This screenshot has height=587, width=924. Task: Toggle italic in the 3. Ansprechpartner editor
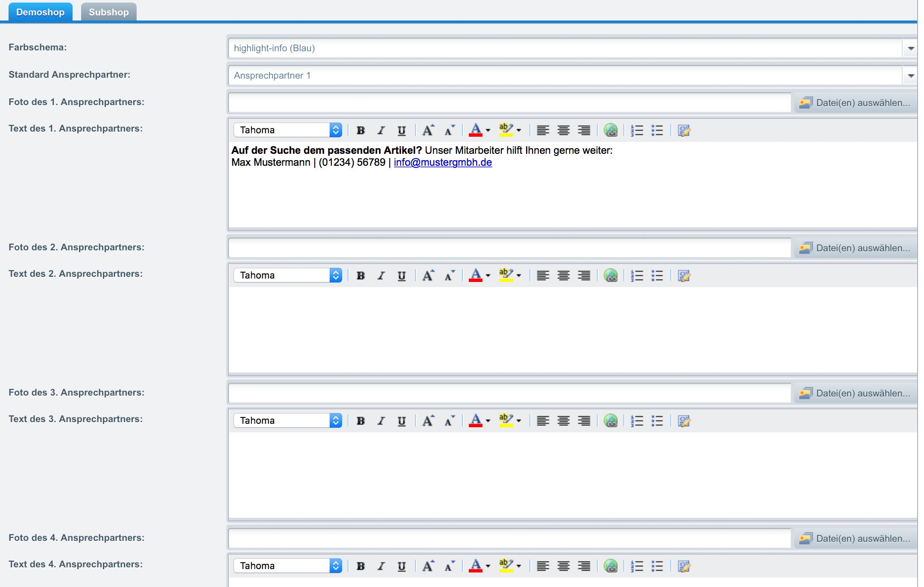click(x=381, y=421)
